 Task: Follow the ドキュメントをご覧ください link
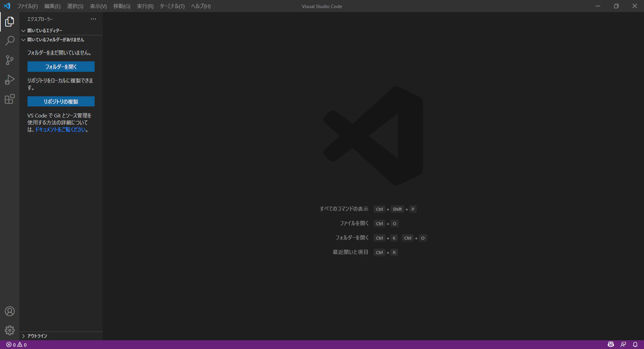(x=60, y=130)
